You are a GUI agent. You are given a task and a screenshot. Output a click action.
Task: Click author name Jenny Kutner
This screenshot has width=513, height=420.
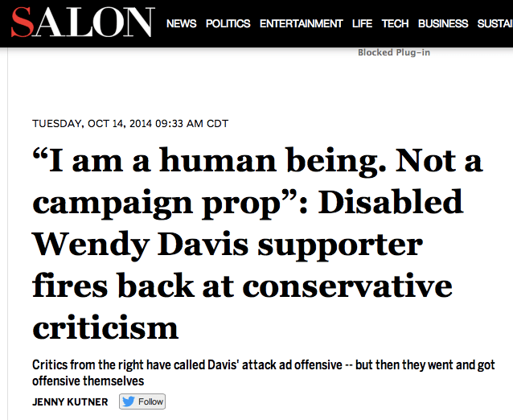click(70, 401)
